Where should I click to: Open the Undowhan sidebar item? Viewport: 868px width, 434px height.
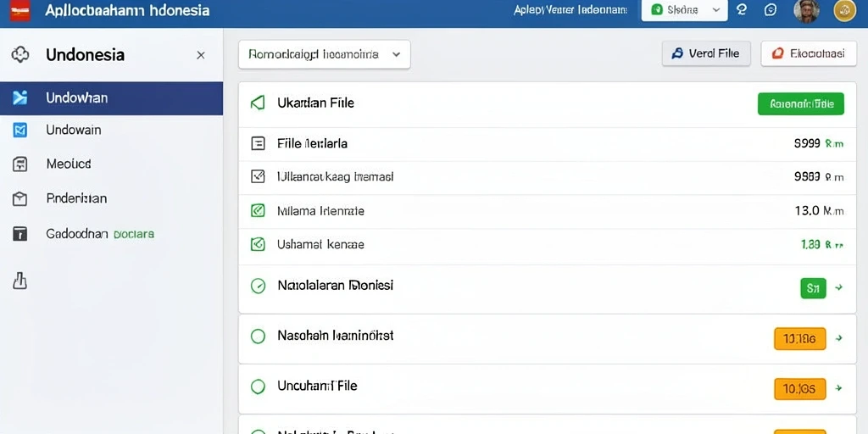111,98
